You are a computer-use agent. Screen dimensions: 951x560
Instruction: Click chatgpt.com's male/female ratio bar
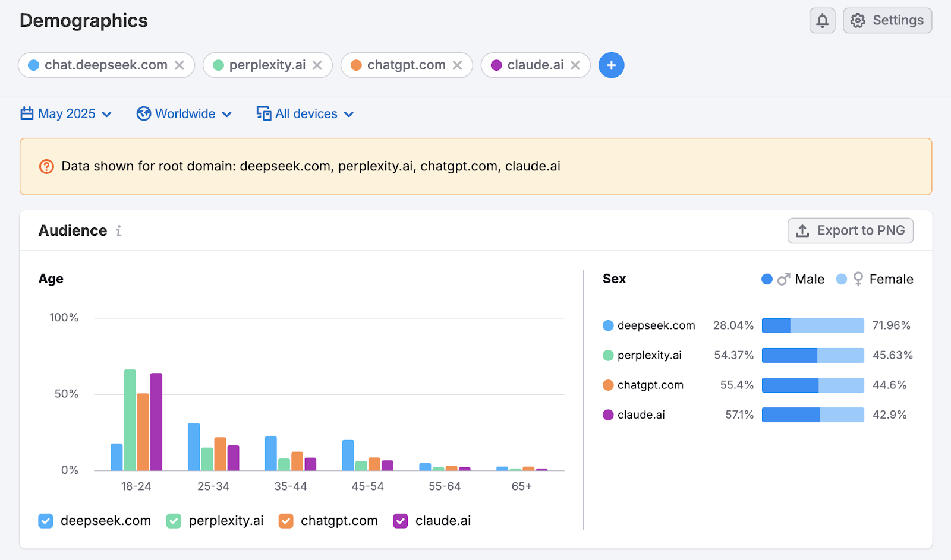(x=813, y=385)
